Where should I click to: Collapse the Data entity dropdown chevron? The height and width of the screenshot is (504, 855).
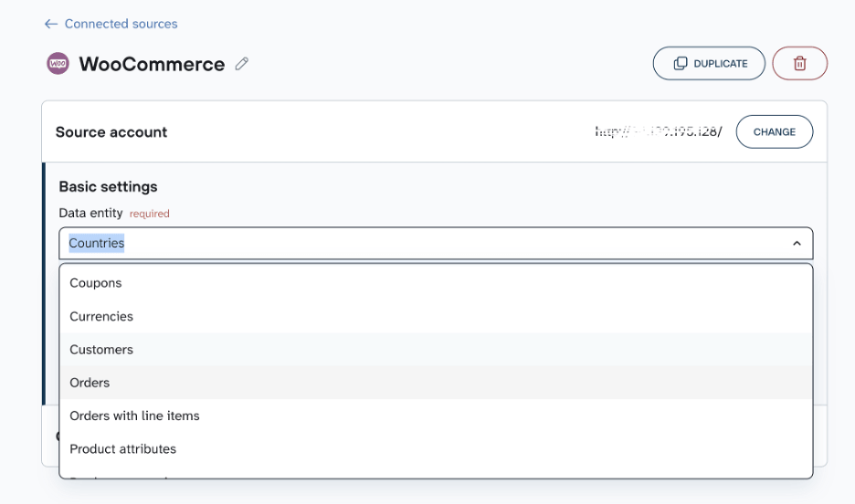pyautogui.click(x=797, y=243)
